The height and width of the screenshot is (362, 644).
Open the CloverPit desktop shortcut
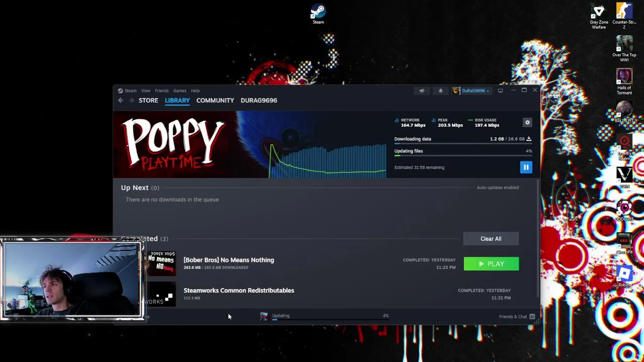point(624,244)
